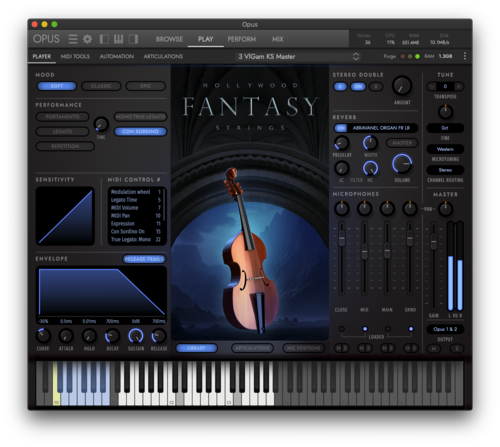Click the HC filter knob

click(370, 168)
